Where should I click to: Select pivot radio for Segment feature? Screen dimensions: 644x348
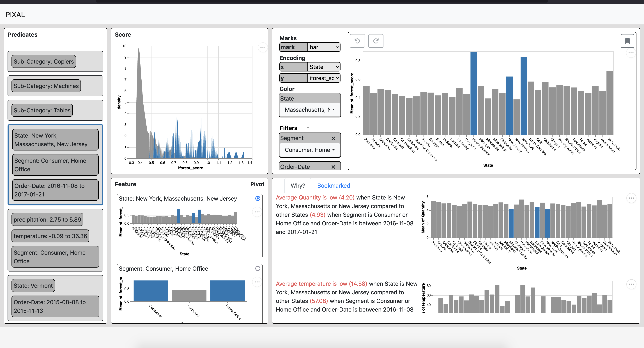pos(258,268)
